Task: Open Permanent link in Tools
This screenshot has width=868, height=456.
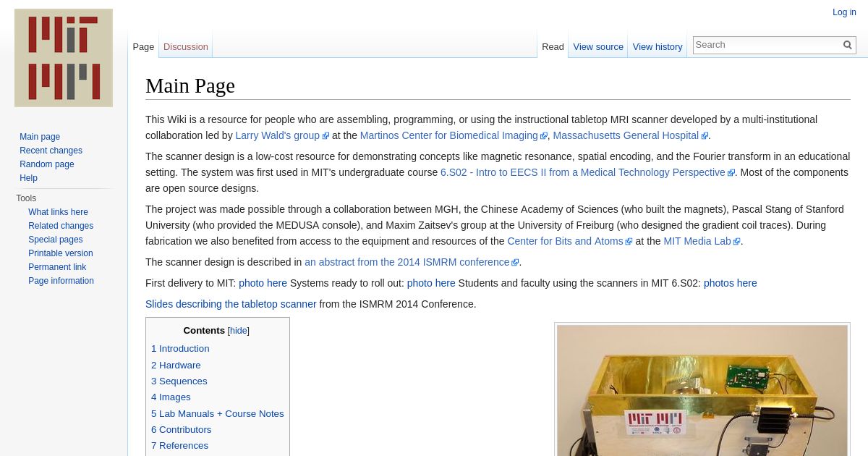Action: pos(57,267)
